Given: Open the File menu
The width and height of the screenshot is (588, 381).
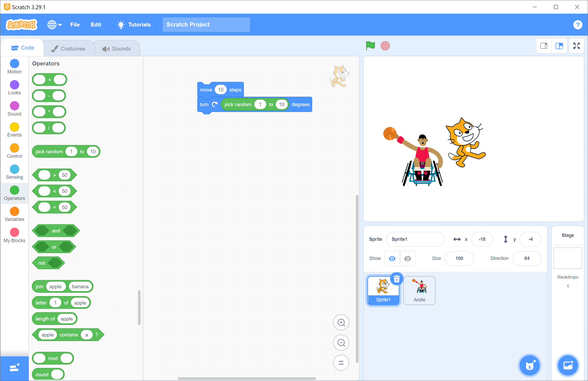Looking at the screenshot, I should 75,25.
